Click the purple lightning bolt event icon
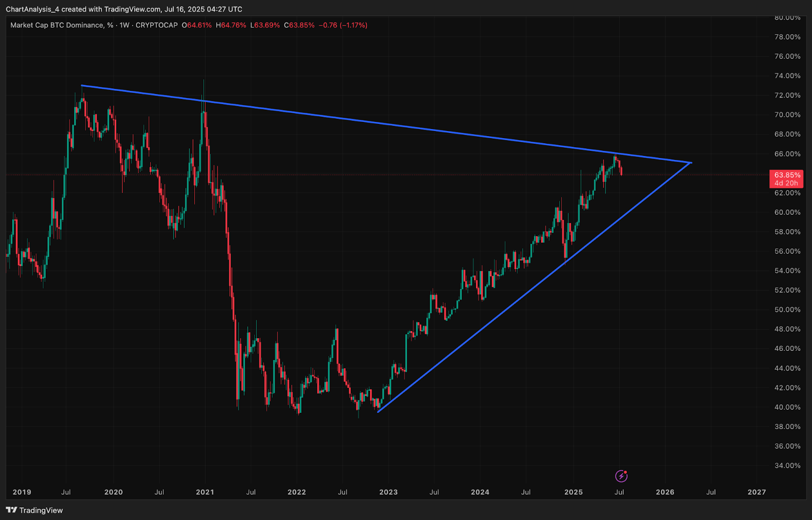This screenshot has width=812, height=520. 621,476
